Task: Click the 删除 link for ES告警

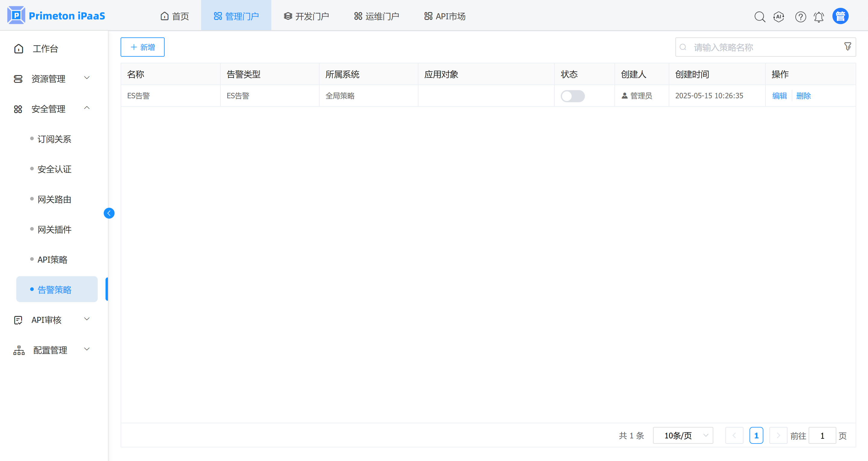Action: click(803, 96)
